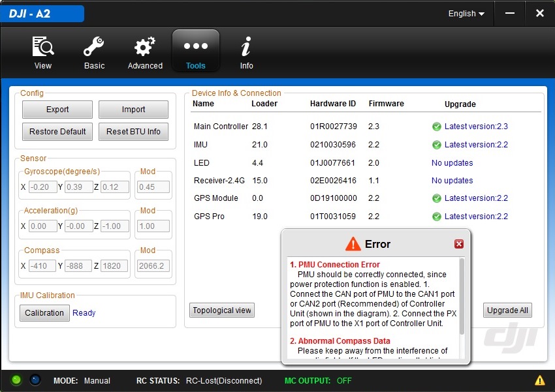Viewport: 555px width, 392px height.
Task: Click Receiver-2.4G row name
Action: 219,181
